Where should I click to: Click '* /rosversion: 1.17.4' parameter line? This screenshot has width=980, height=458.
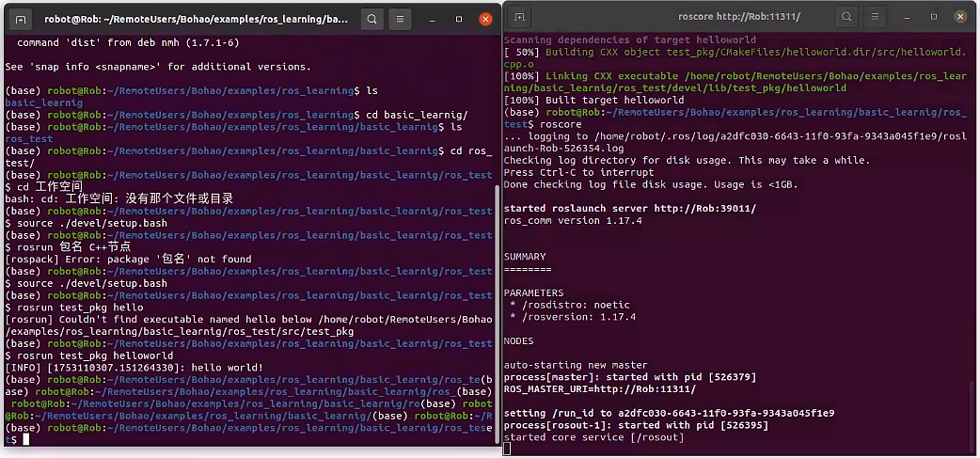(573, 317)
